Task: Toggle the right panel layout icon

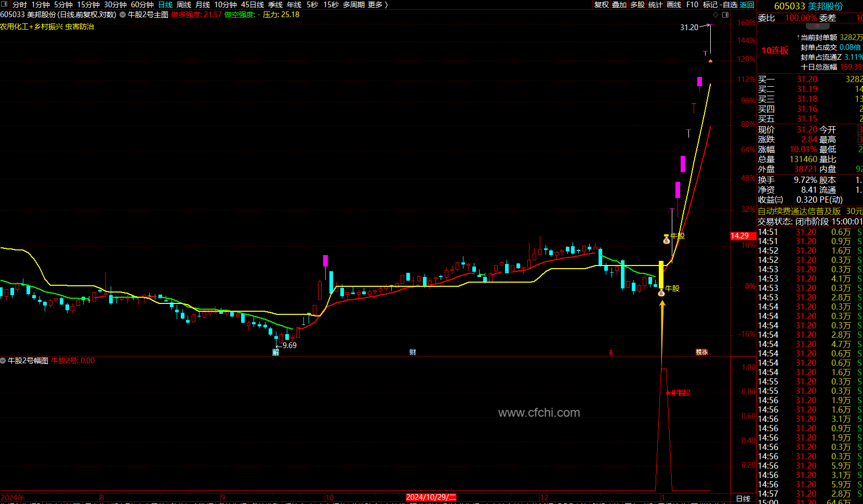Action: (x=725, y=15)
